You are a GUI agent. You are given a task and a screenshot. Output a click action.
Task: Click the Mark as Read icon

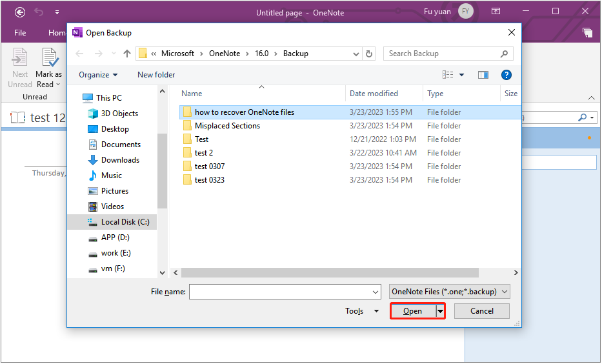50,57
